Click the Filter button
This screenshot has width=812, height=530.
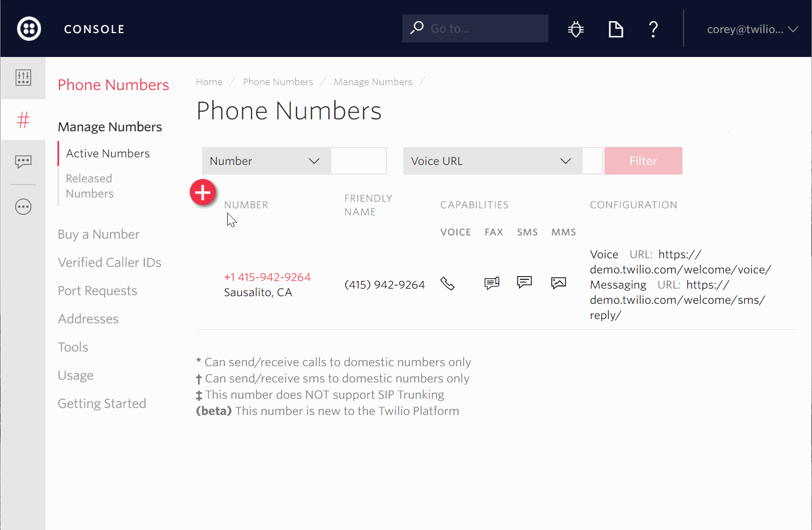(643, 161)
